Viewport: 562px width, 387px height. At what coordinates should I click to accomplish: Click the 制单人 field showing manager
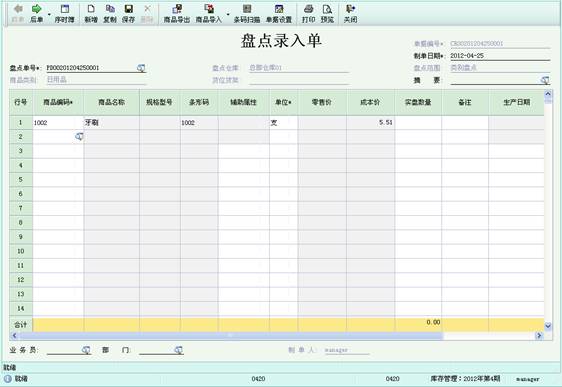click(x=347, y=350)
